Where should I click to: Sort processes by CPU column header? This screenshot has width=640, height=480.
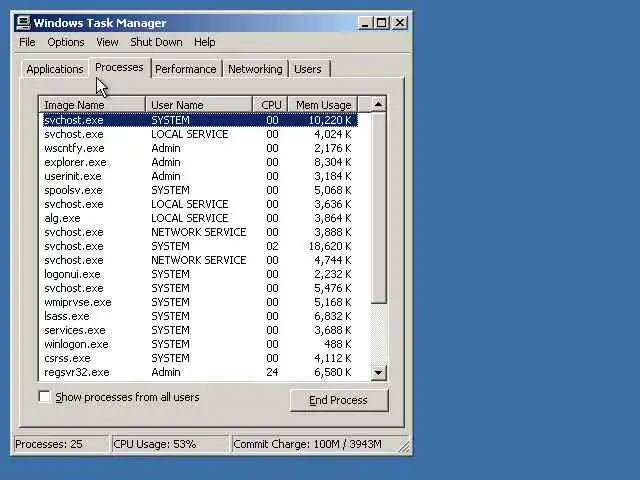271,105
